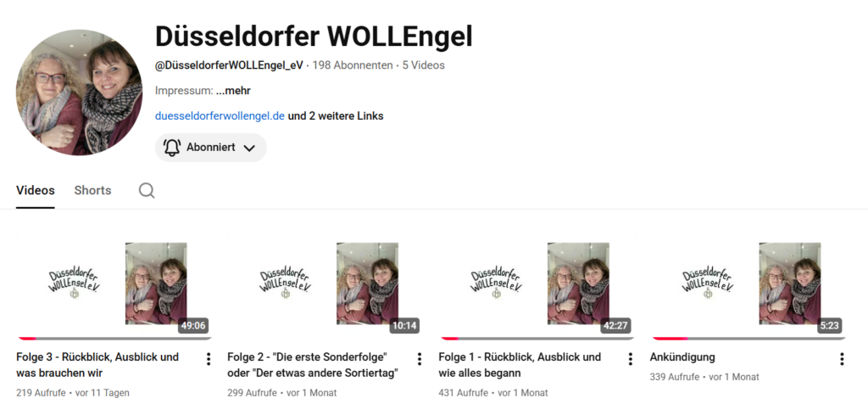Expand the Abonniert dropdown chevron
Viewport: 868px width, 415px height.
tap(249, 148)
